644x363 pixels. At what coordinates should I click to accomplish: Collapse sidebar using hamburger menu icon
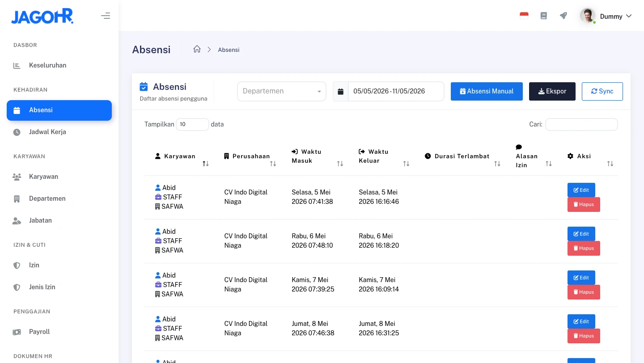click(106, 16)
